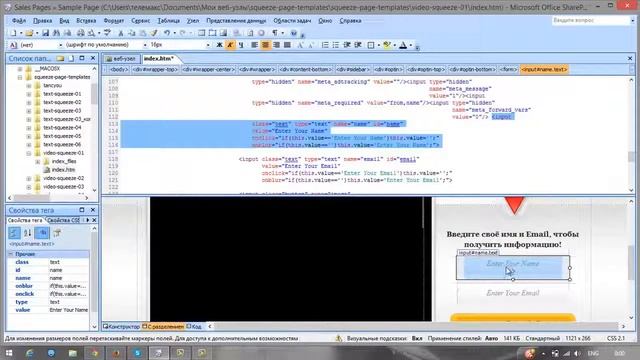Click the Format Painter brush icon

[x=154, y=33]
